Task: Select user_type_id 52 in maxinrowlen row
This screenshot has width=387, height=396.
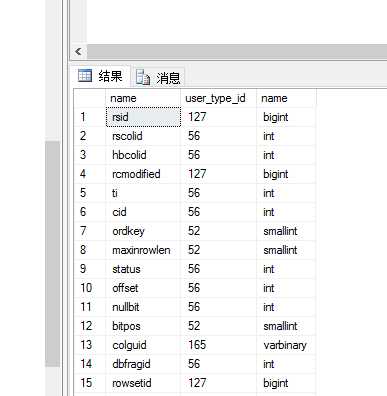Action: click(x=218, y=250)
